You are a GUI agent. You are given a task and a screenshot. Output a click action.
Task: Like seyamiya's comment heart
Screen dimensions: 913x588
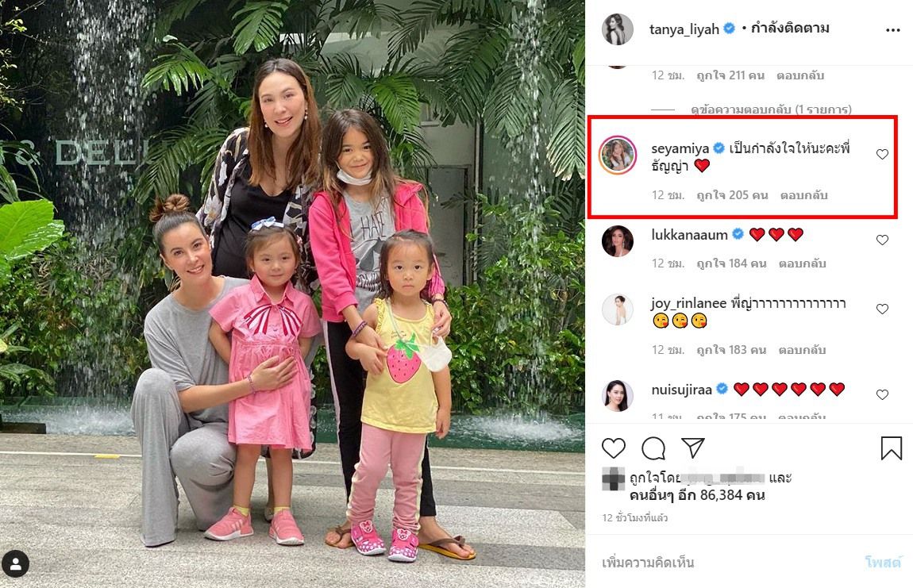click(x=882, y=154)
